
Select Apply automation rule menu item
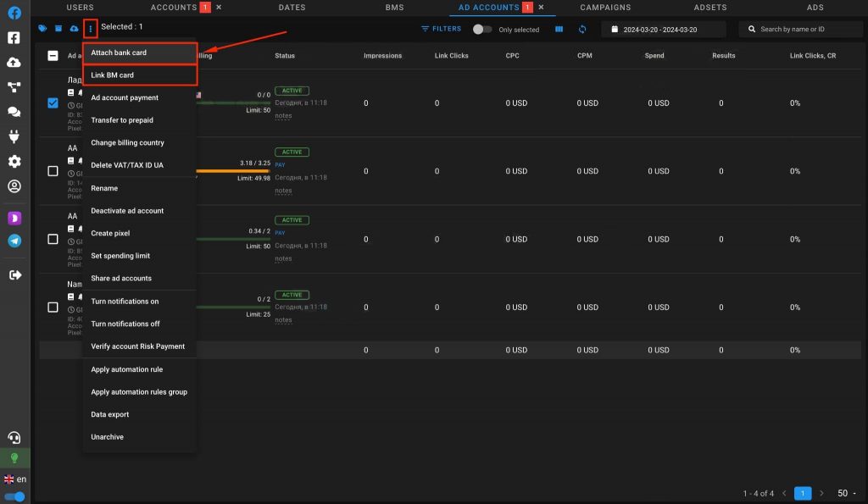point(140,369)
